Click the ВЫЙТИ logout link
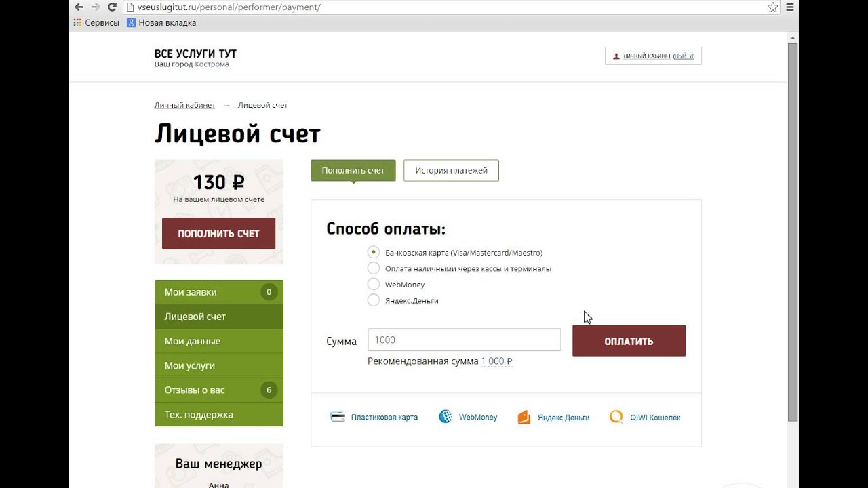The height and width of the screenshot is (488, 868). 684,56
